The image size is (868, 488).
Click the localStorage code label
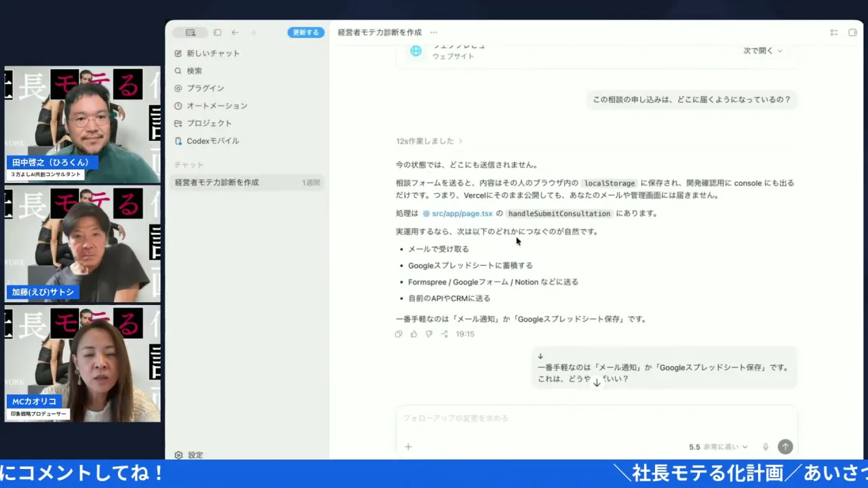pyautogui.click(x=610, y=183)
